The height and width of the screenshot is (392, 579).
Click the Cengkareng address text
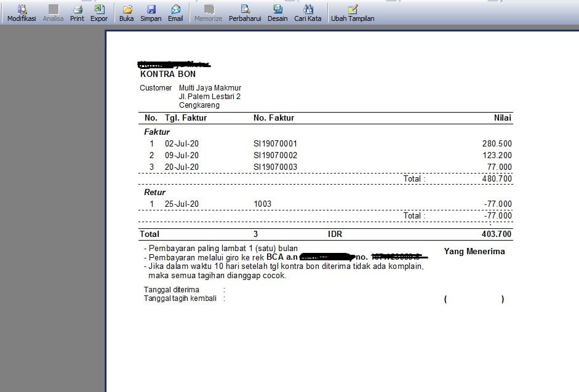(x=199, y=105)
